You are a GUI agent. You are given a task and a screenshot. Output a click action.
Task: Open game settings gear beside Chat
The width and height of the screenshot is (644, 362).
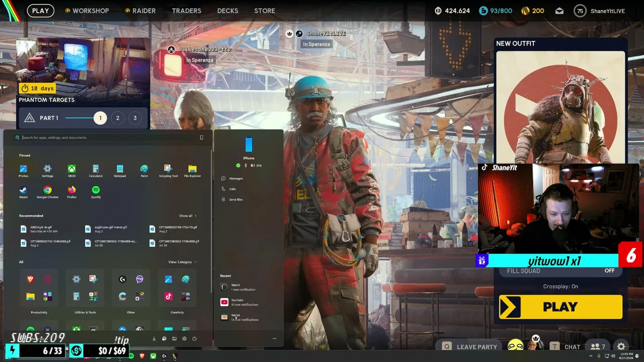point(621,346)
